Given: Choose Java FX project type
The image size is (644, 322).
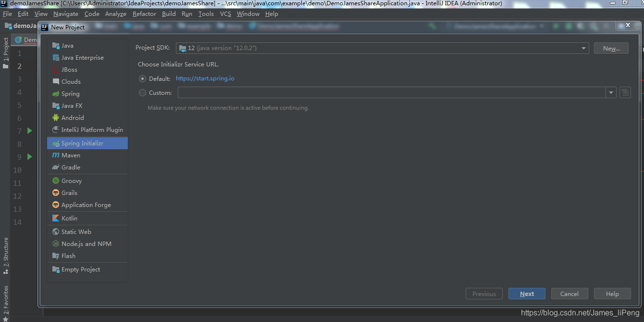Looking at the screenshot, I should point(87,106).
